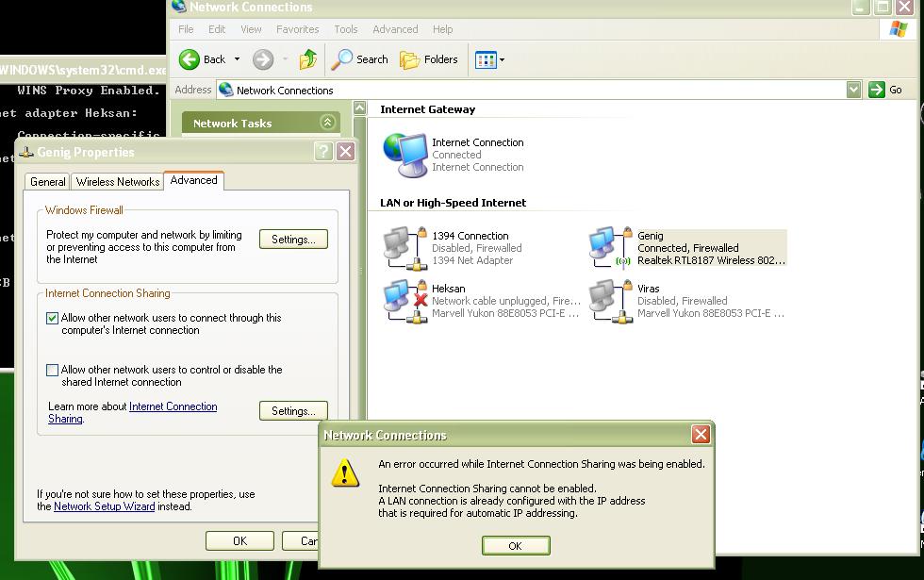Enable 'Allow other network users to connect' checkbox
Viewport: 924px width, 580px height.
click(53, 319)
